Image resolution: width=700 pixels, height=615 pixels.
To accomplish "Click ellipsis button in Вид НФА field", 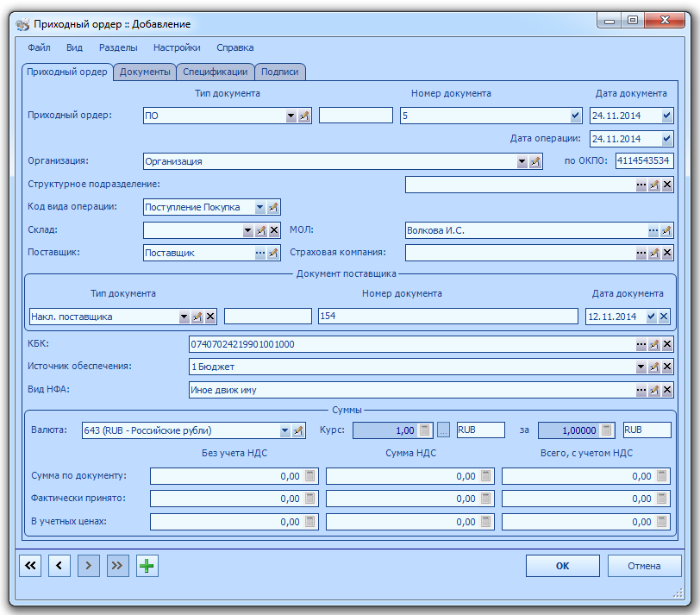I will click(641, 391).
